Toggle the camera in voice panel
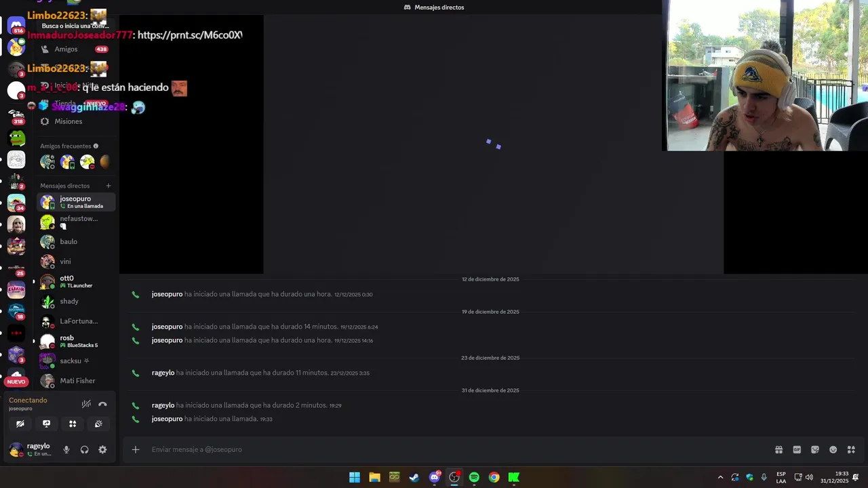 (20, 424)
